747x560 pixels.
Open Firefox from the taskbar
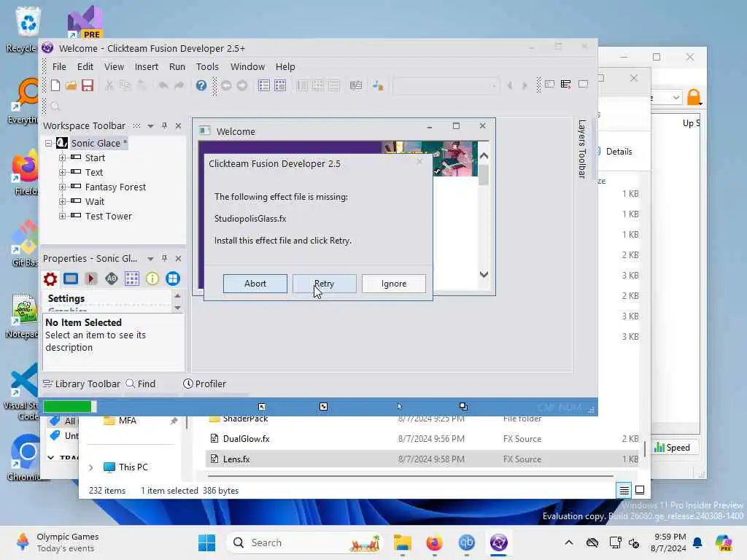point(434,542)
